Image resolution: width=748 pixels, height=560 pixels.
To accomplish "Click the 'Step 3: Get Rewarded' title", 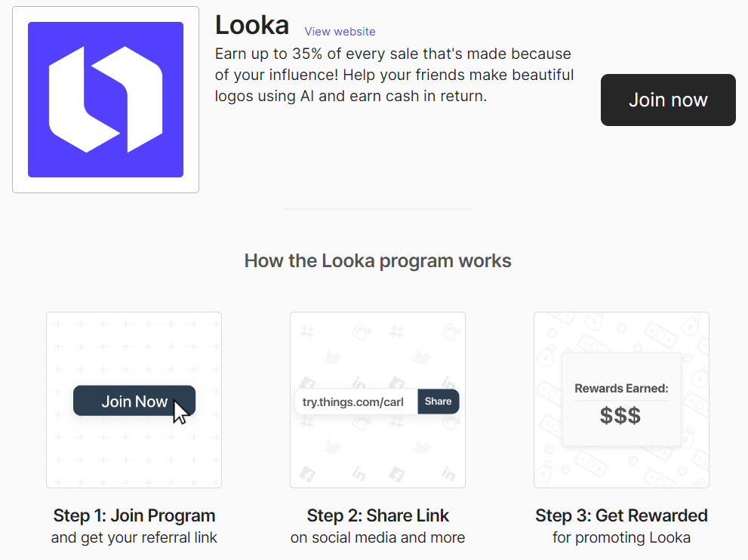I will click(622, 515).
